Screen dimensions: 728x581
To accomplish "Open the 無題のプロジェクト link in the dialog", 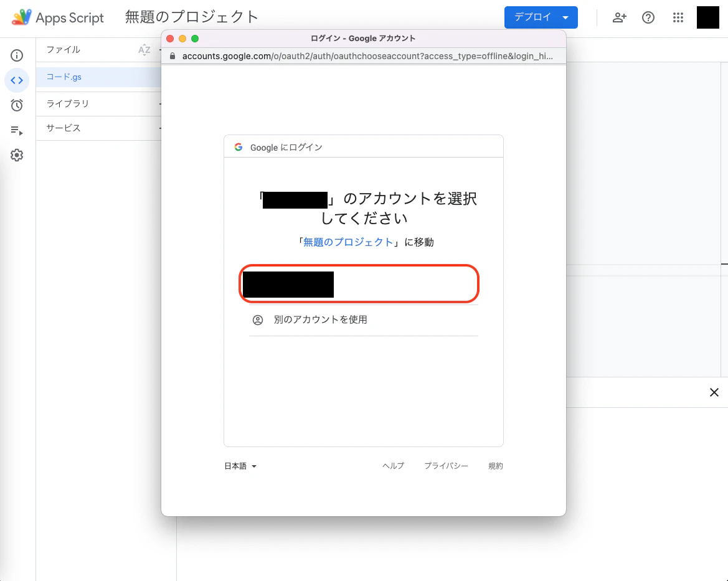I will pyautogui.click(x=348, y=242).
